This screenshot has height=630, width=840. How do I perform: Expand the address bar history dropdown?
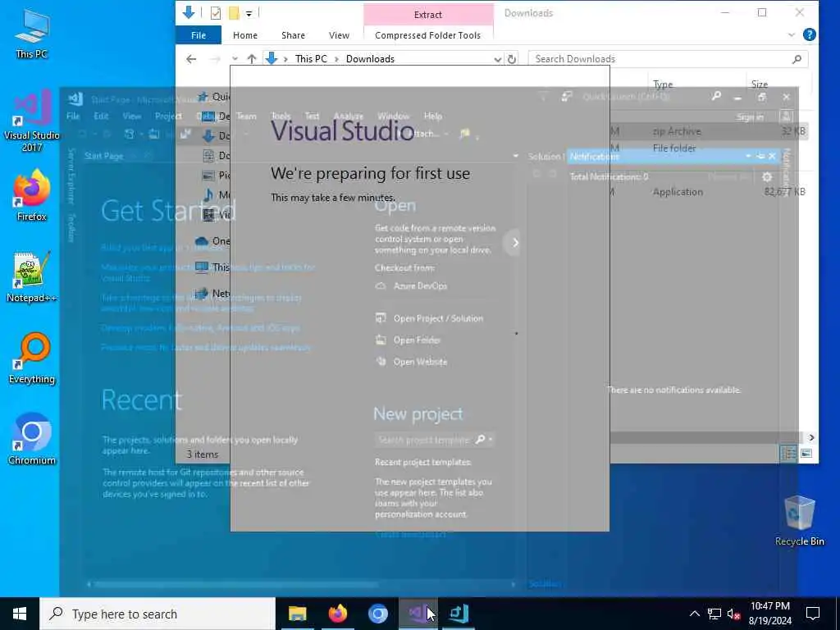coord(498,59)
